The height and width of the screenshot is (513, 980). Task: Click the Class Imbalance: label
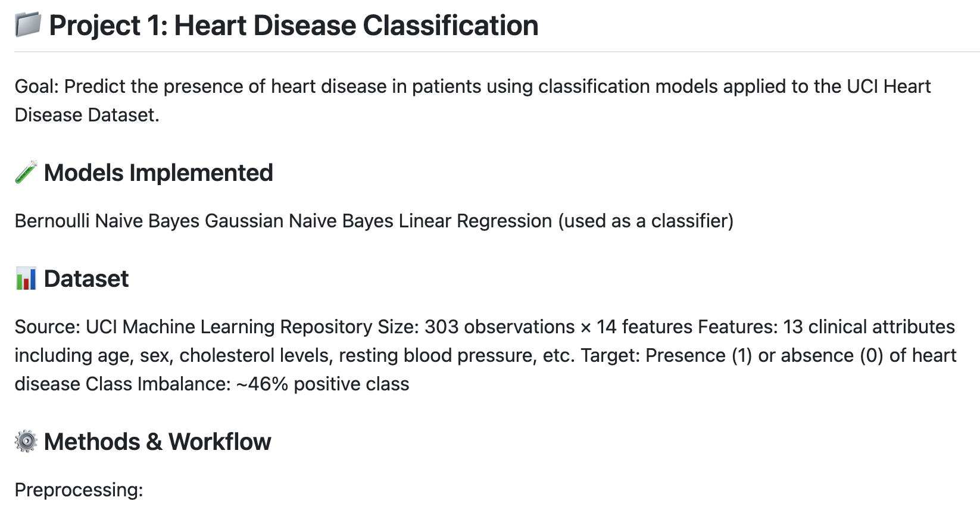pyautogui.click(x=158, y=384)
